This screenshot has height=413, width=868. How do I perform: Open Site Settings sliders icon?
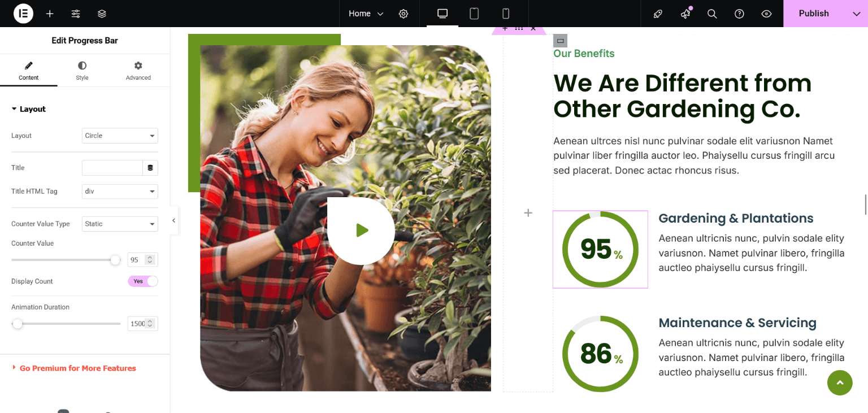(x=76, y=14)
